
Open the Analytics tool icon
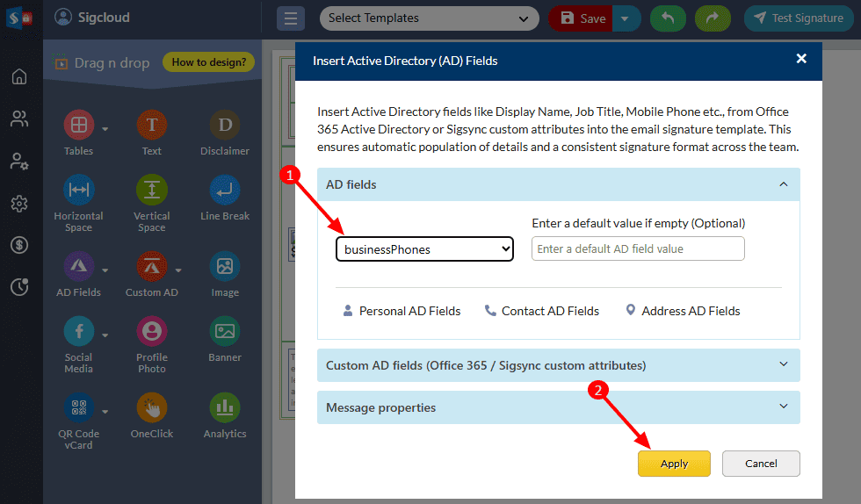coord(225,407)
